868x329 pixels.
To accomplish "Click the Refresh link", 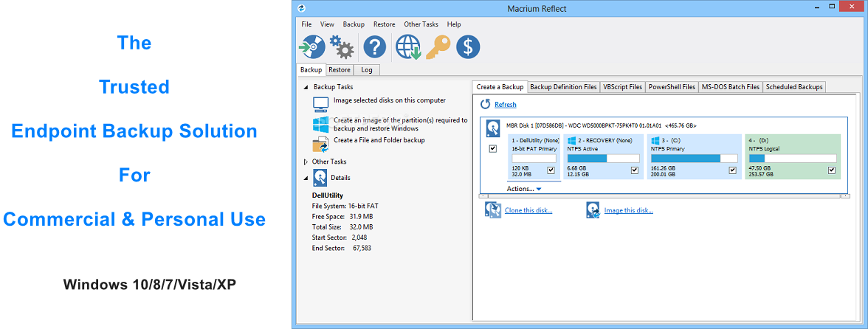I will tap(506, 105).
